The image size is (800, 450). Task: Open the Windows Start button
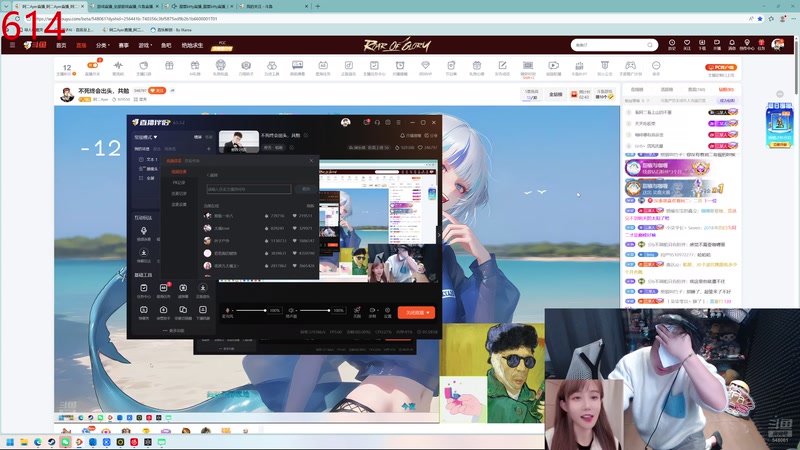(x=9, y=442)
